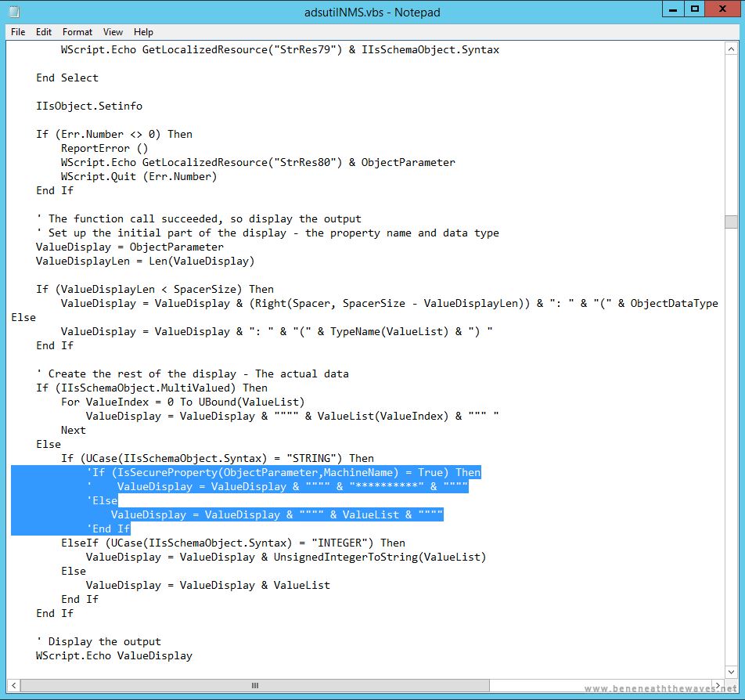Click the highlighted ''End If' commented line
This screenshot has height=700, width=745.
point(108,529)
